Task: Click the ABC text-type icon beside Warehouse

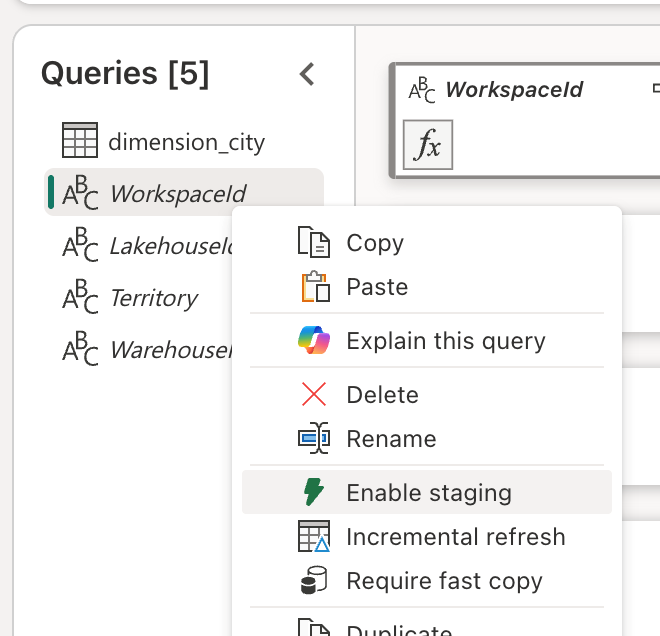Action: [x=80, y=349]
